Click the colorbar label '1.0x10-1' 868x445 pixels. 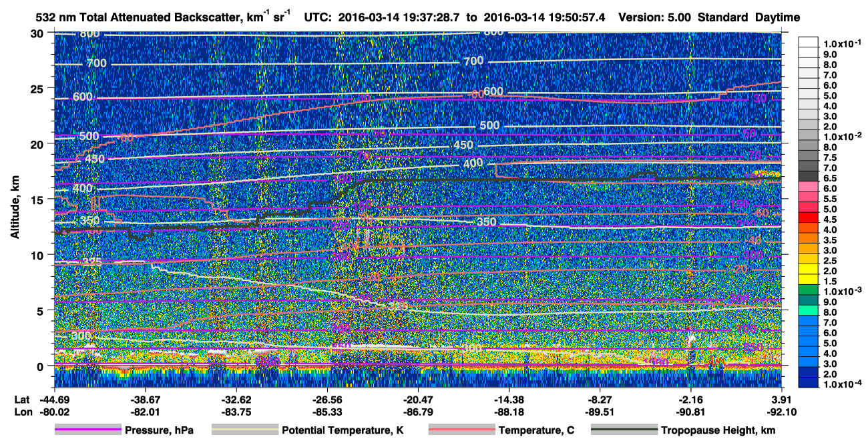tap(843, 43)
